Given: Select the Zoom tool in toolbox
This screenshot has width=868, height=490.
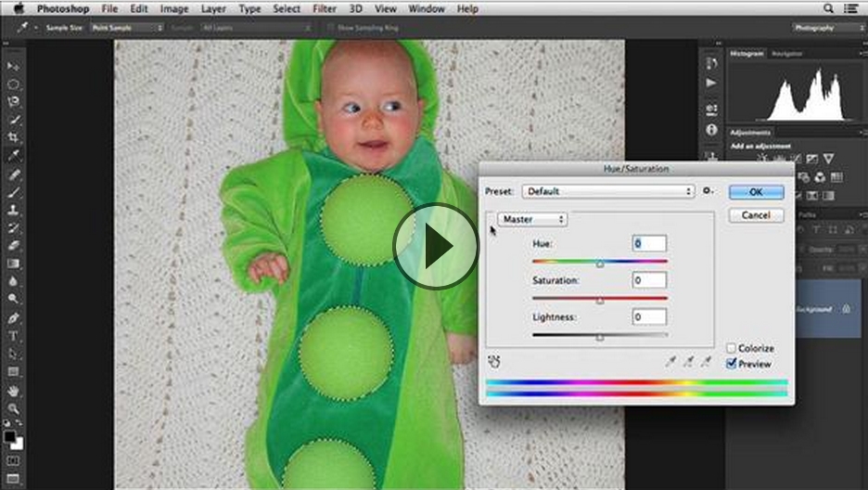Looking at the screenshot, I should (x=13, y=409).
